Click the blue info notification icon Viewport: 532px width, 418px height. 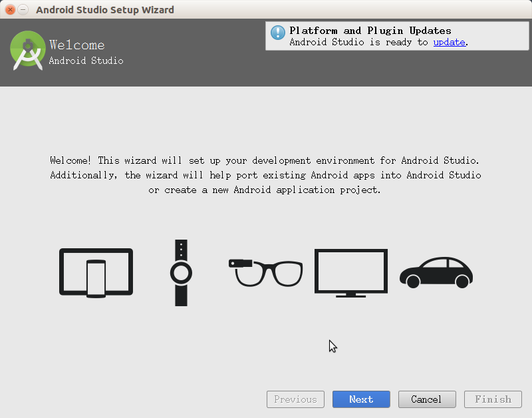click(278, 33)
